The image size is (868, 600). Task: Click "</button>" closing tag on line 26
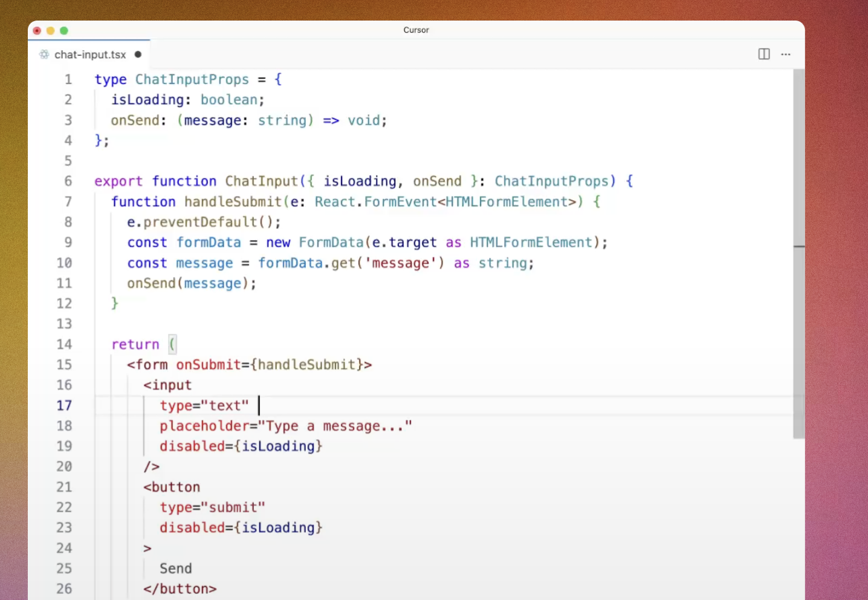pos(180,589)
